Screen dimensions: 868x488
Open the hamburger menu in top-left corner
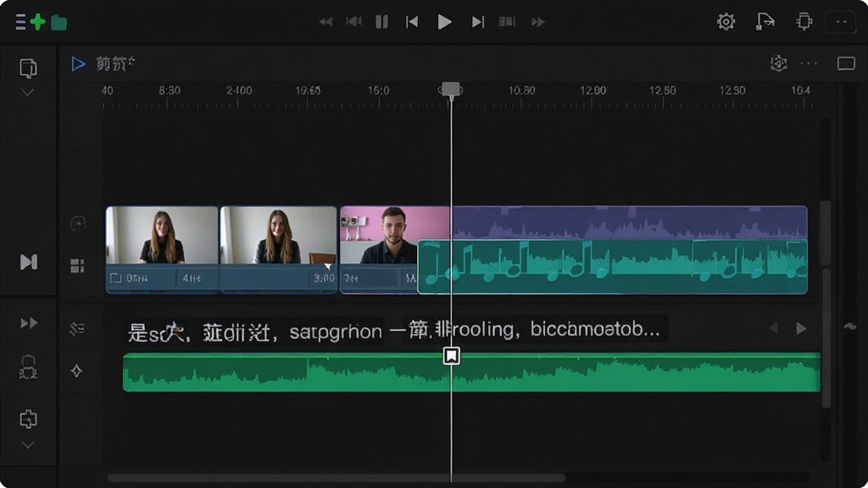[20, 22]
